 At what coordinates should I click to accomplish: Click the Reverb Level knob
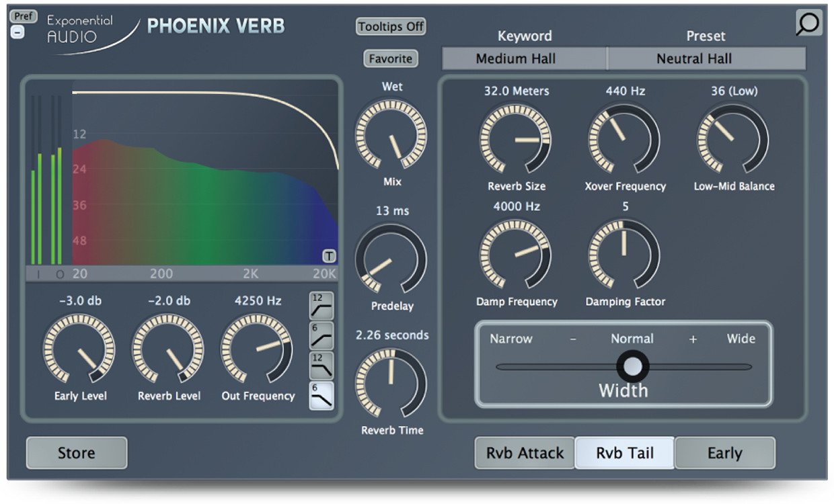167,349
